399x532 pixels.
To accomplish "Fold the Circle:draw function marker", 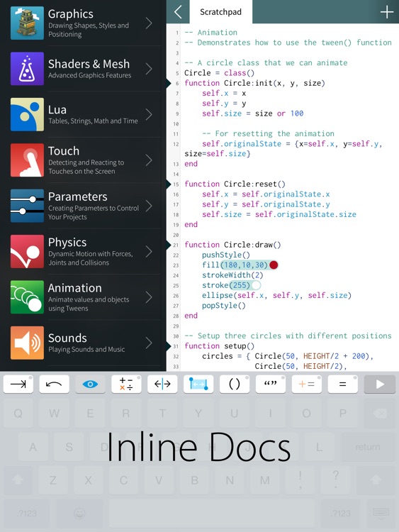I will pos(169,245).
